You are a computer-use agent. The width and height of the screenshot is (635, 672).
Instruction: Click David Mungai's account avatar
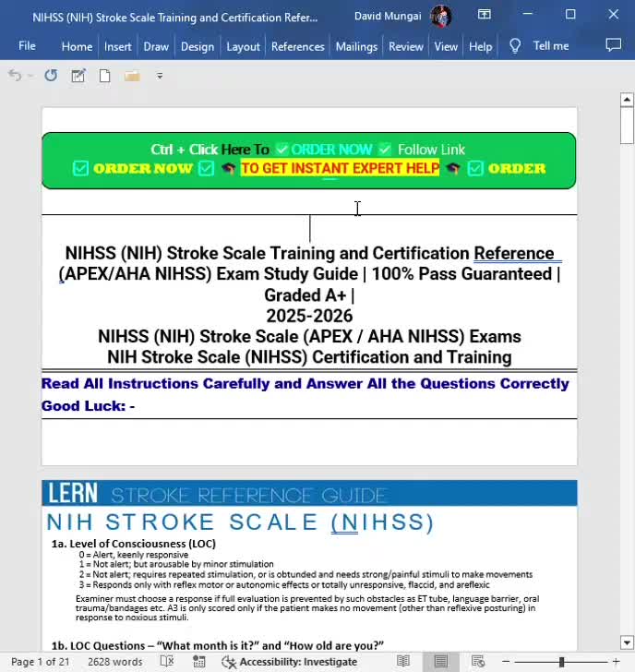point(441,17)
